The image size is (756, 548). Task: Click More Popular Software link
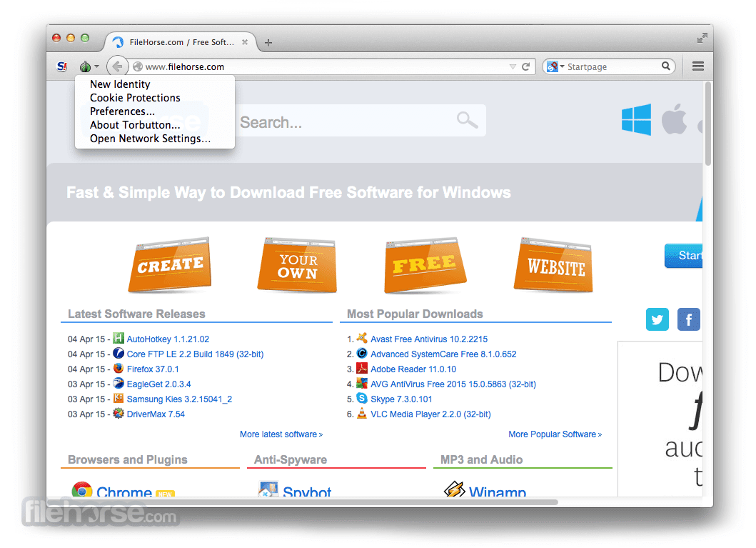[555, 434]
